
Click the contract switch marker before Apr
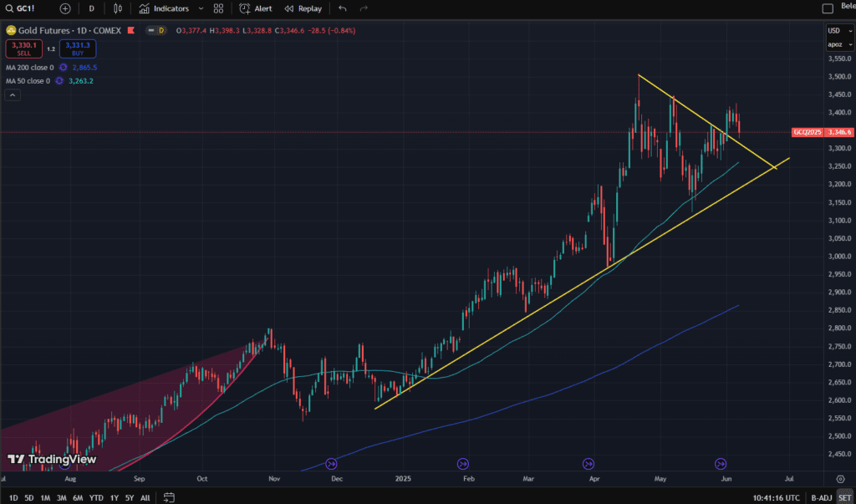point(588,464)
